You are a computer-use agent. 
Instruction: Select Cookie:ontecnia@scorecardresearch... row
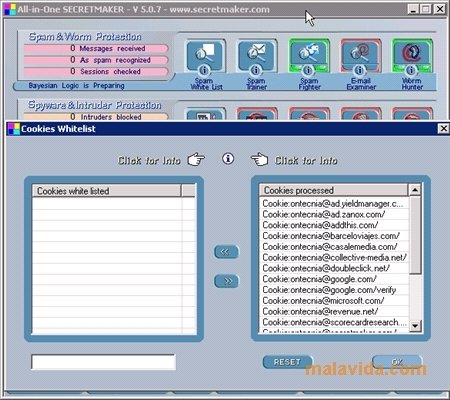coord(333,322)
